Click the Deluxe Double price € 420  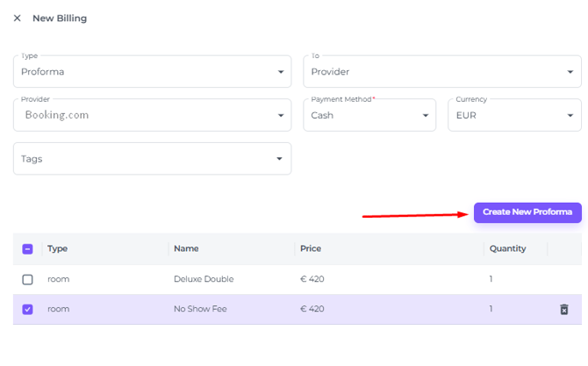point(312,279)
